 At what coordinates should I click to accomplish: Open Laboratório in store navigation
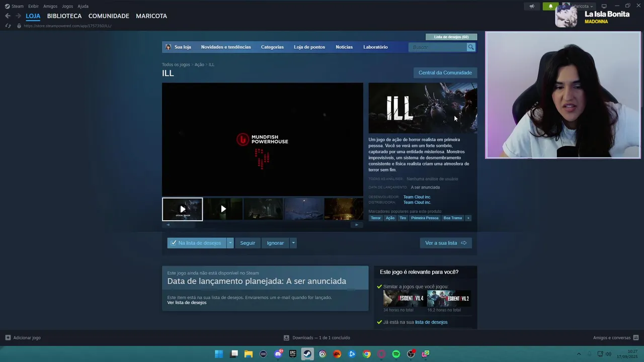click(375, 47)
